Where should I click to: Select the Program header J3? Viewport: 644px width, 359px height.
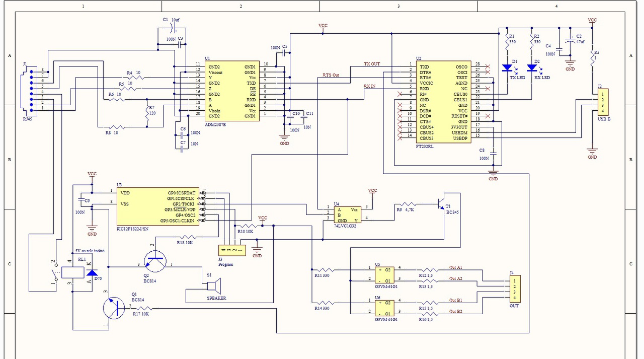(x=232, y=250)
